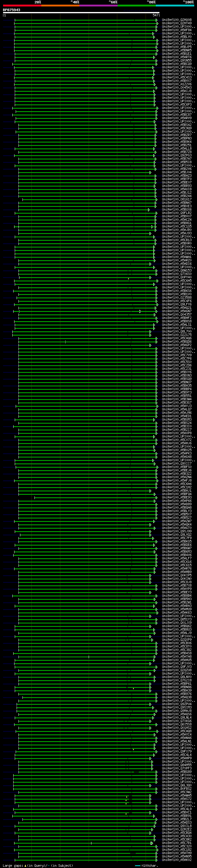Click the query end position 547

coord(155,15)
